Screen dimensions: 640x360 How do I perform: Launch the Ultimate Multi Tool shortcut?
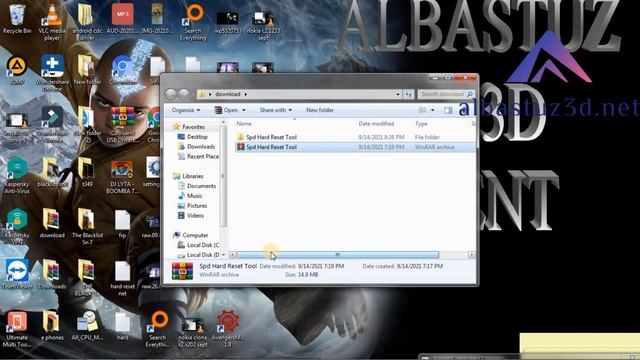(x=17, y=329)
